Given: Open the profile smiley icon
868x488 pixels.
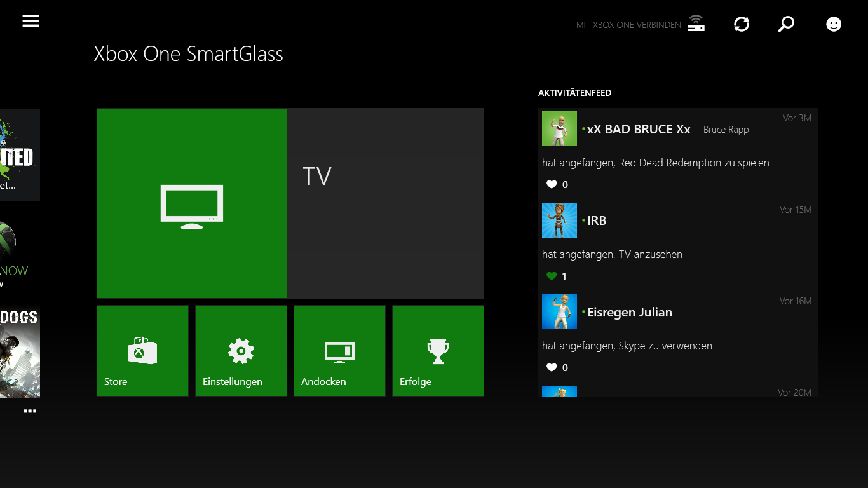Looking at the screenshot, I should coord(833,24).
